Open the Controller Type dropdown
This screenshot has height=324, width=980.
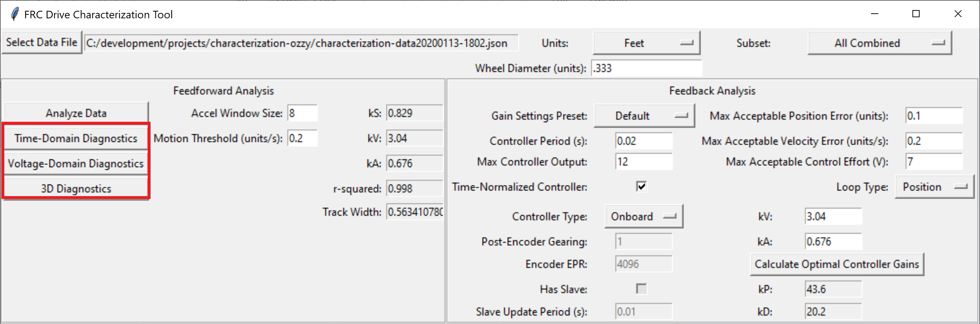(643, 216)
